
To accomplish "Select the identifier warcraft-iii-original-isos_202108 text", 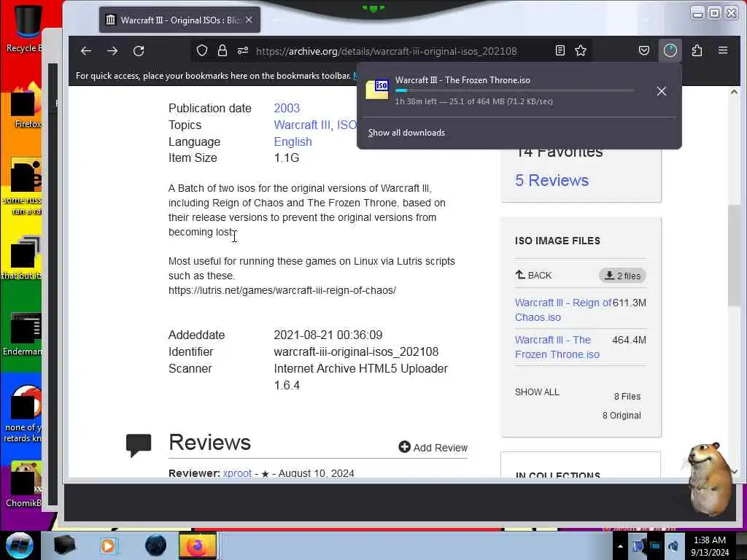I will 356,352.
